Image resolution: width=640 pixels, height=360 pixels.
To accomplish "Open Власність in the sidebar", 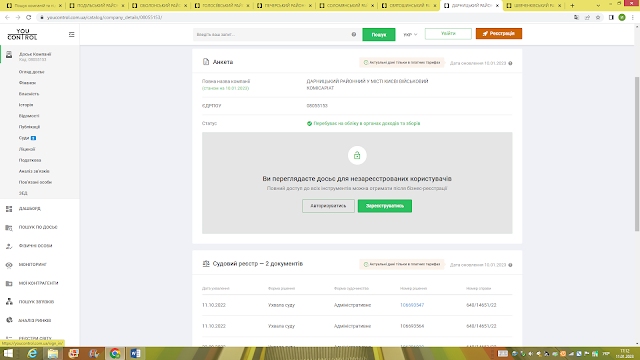I will tap(29, 94).
